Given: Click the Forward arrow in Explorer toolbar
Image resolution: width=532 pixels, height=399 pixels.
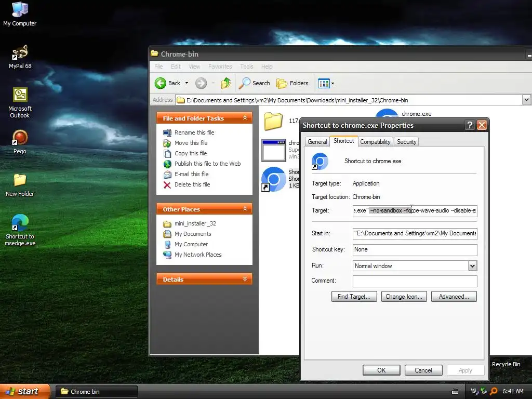Looking at the screenshot, I should point(201,83).
